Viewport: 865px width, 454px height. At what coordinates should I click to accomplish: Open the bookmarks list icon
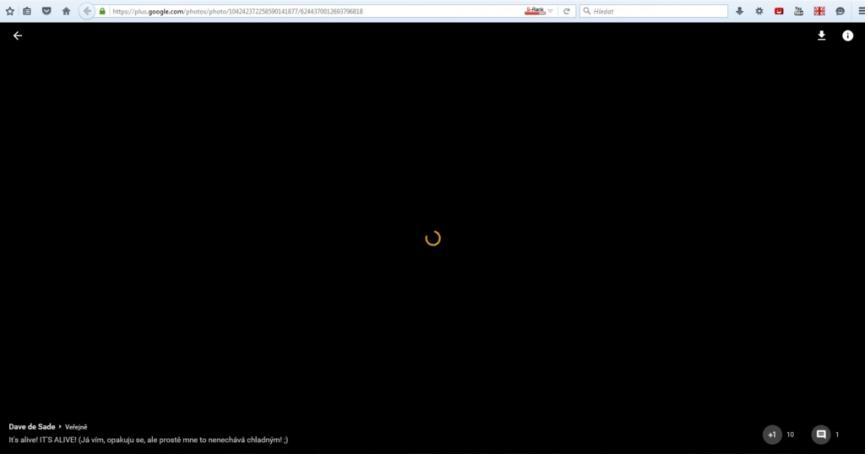pos(27,11)
